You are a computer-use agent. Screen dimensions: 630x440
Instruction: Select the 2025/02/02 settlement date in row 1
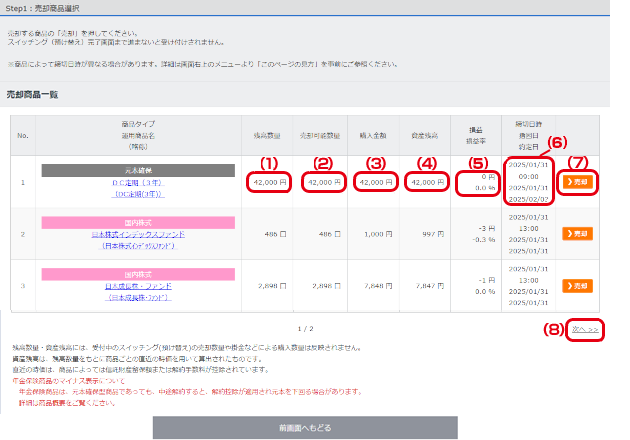click(528, 199)
